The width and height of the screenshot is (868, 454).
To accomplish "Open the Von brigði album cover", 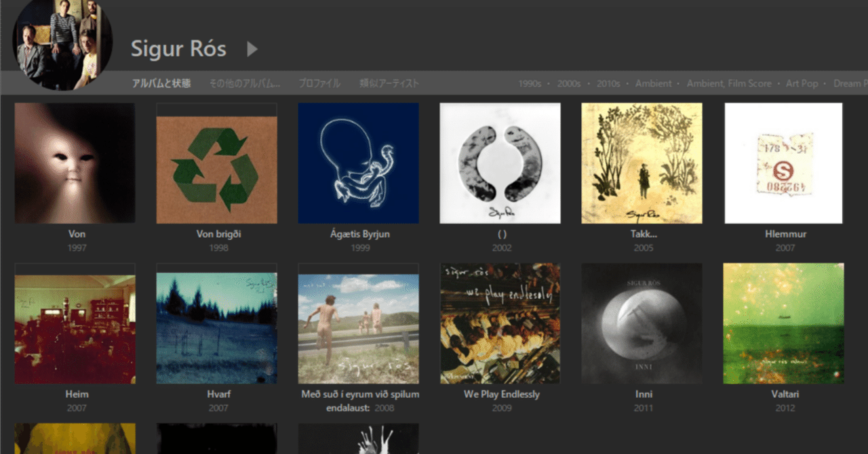I will tap(216, 163).
